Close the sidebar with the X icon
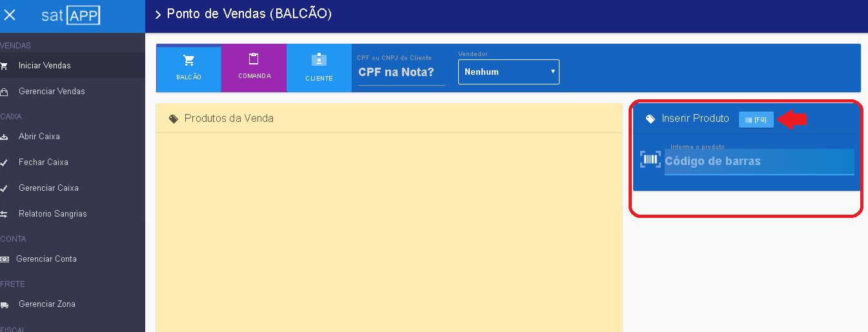 [10, 15]
